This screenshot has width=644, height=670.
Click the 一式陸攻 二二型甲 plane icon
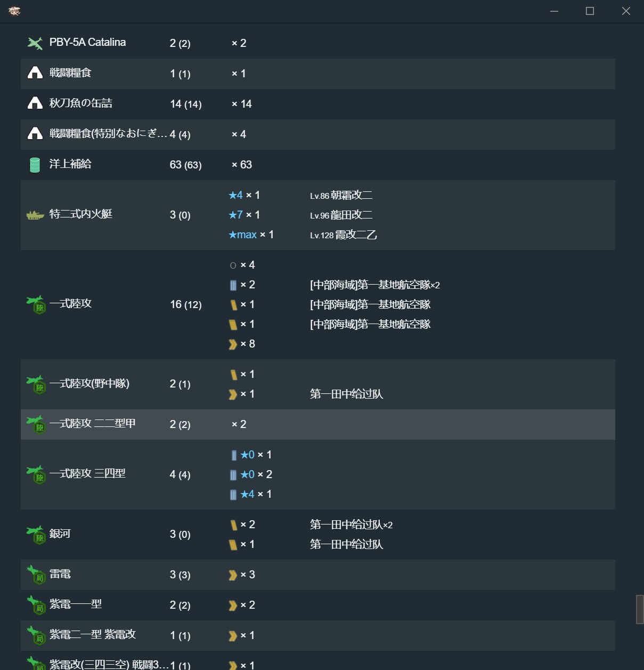point(36,425)
